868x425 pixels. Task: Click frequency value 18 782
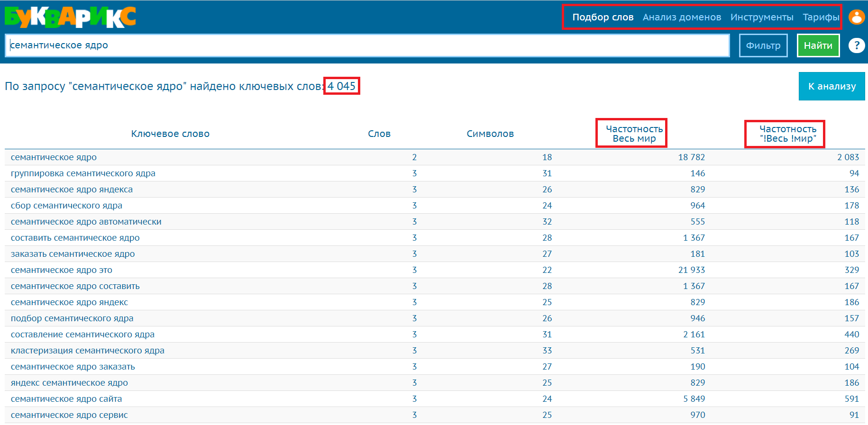[x=691, y=157]
